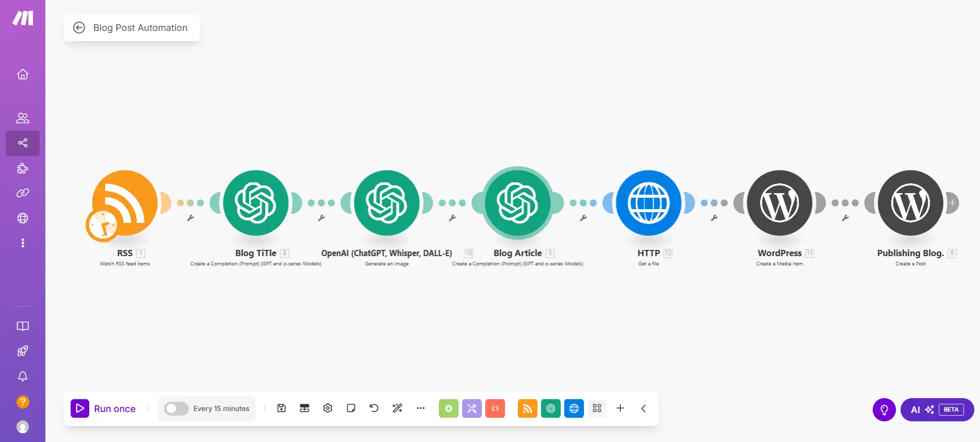Collapse the favorites with the left chevron
Screen dimensions: 980x442
point(643,408)
